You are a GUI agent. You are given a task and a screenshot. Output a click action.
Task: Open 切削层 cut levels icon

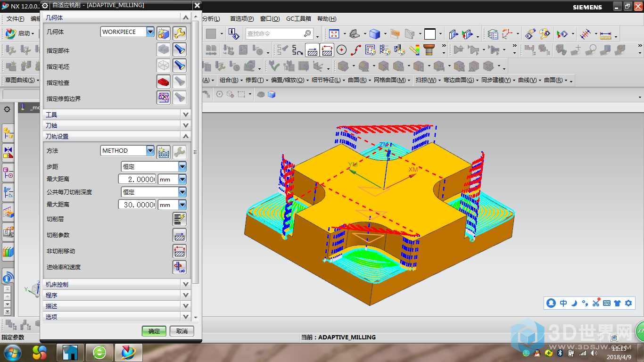click(x=180, y=219)
